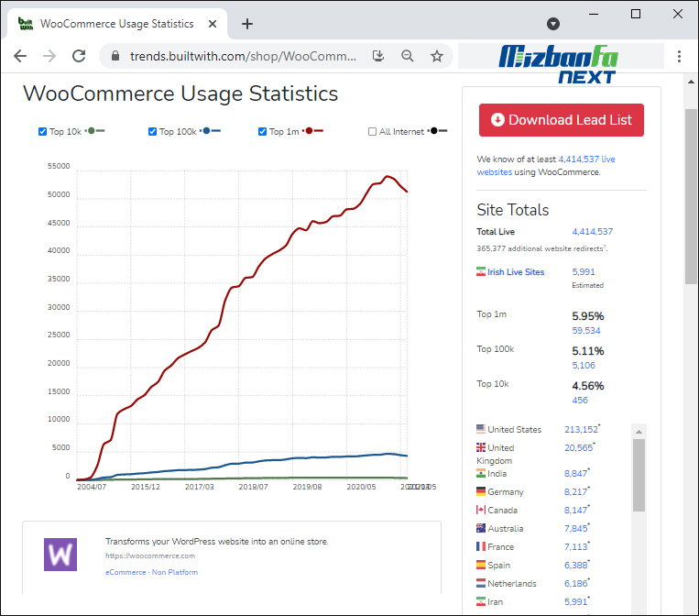The height and width of the screenshot is (616, 699).
Task: Click the page scroll up arrow
Action: click(691, 82)
